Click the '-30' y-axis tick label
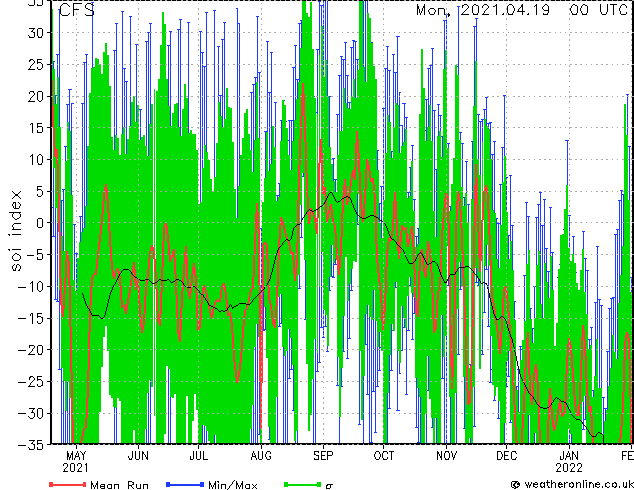 coord(31,413)
